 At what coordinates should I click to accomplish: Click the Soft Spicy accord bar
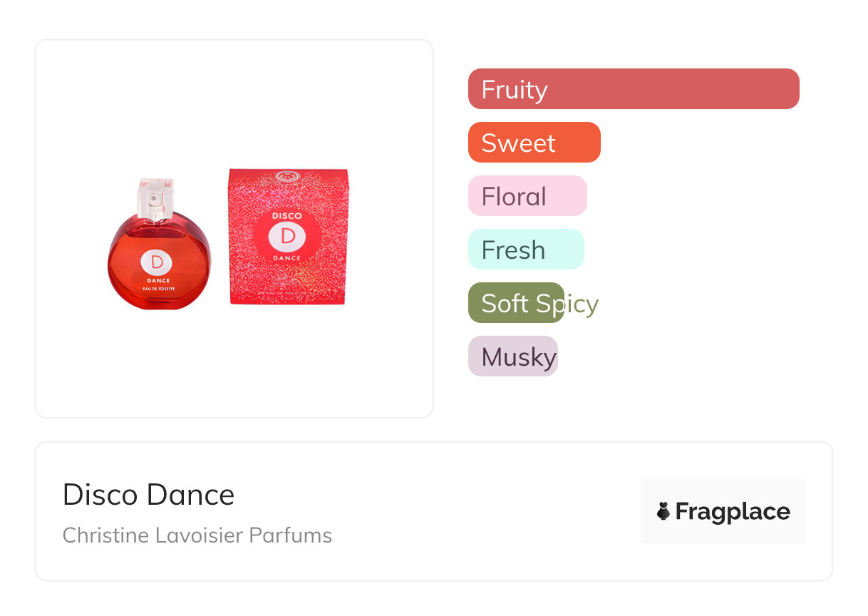(x=516, y=303)
